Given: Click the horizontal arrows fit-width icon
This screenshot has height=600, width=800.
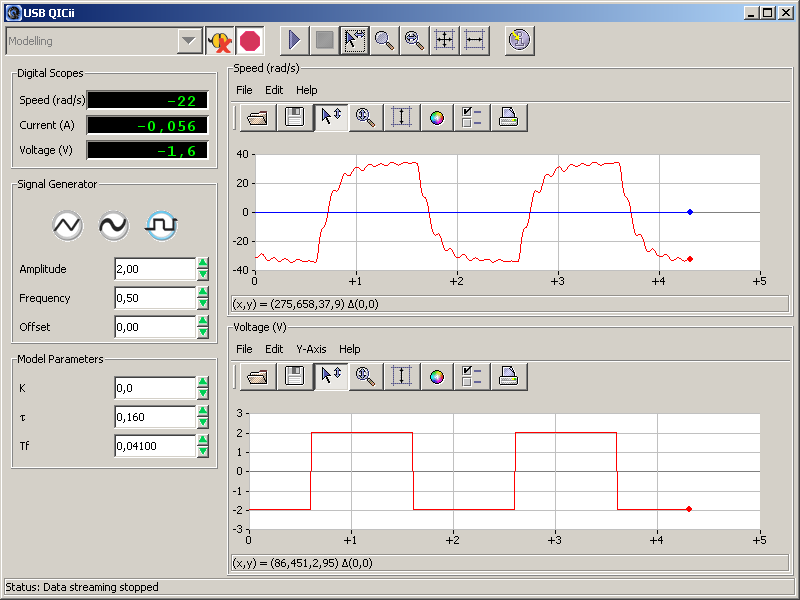Looking at the screenshot, I should [x=474, y=41].
